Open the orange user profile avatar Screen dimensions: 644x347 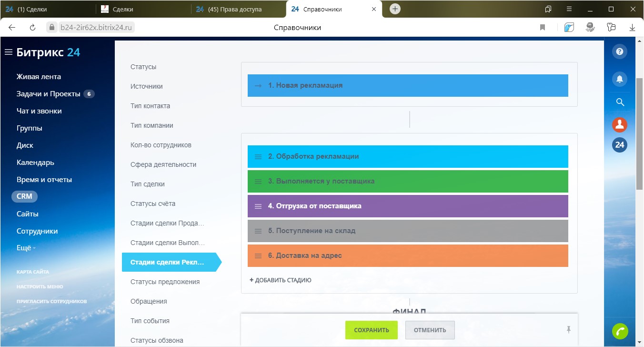click(x=620, y=125)
